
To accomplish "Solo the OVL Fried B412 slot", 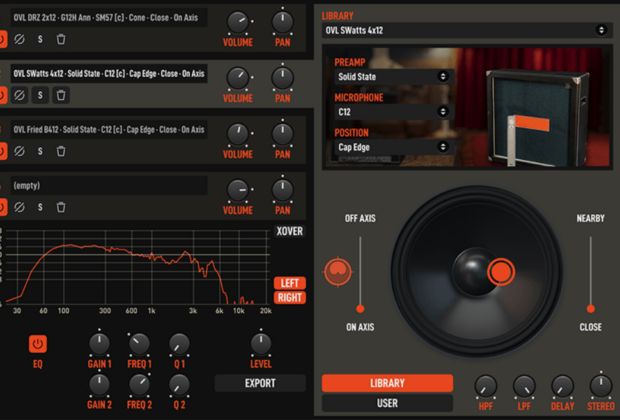I will [x=40, y=151].
